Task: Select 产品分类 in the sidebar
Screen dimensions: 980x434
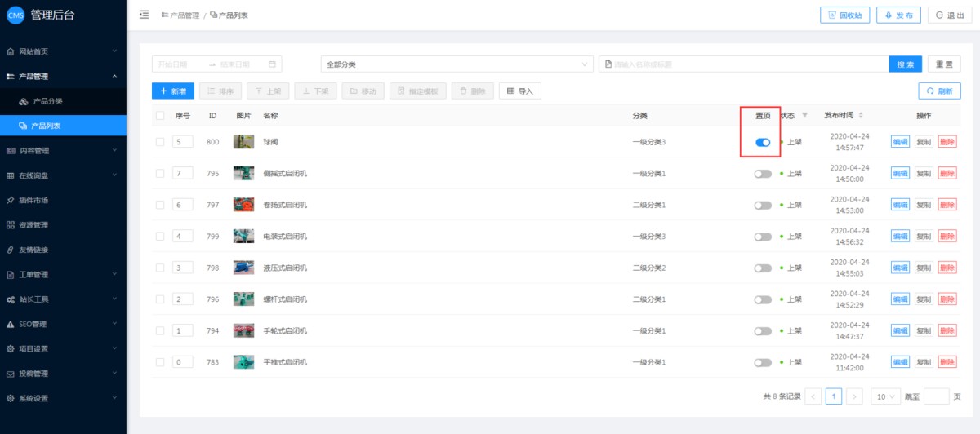Action: 47,101
